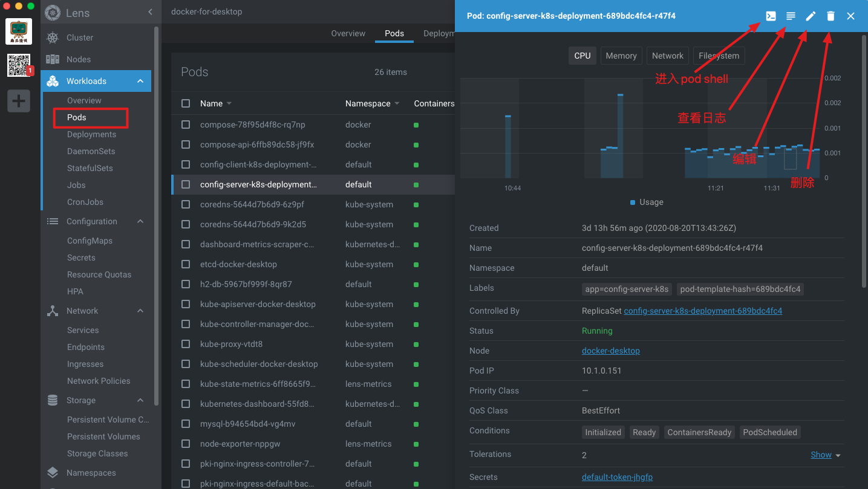The width and height of the screenshot is (868, 489).
Task: Open StatefulSets in sidebar
Action: pos(90,168)
